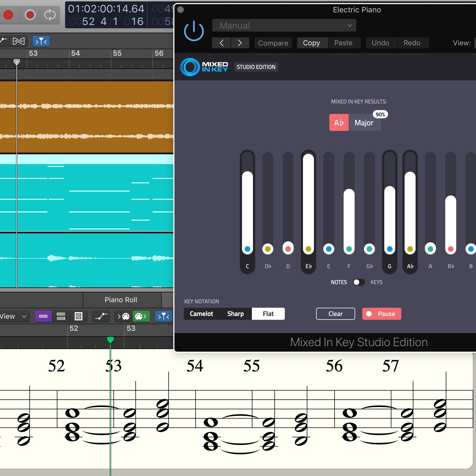Viewport: 476px width, 476px height.
Task: Select the linear score view icon
Action: tap(43, 317)
